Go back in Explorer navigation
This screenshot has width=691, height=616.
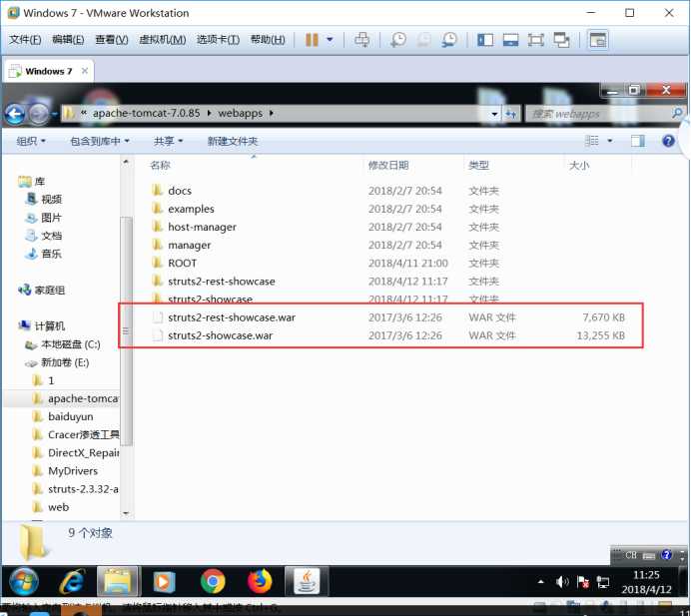pyautogui.click(x=15, y=114)
